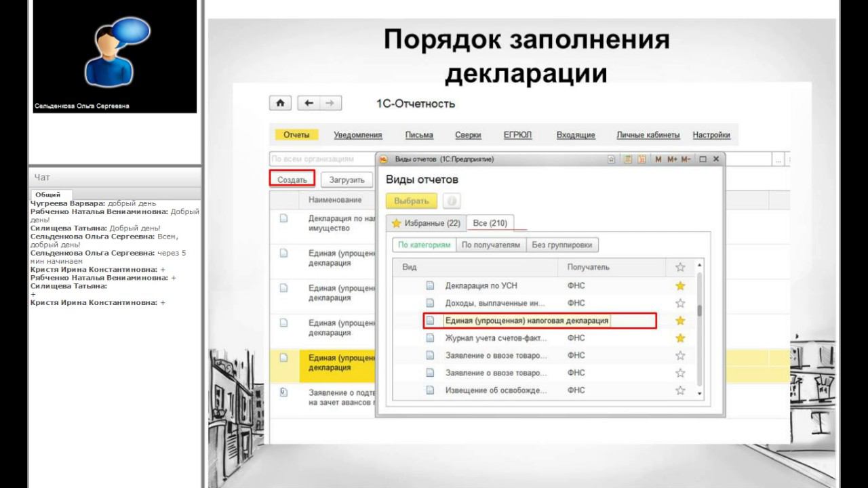Open the Отчеты tab
Screen dimensions: 868x488
296,135
